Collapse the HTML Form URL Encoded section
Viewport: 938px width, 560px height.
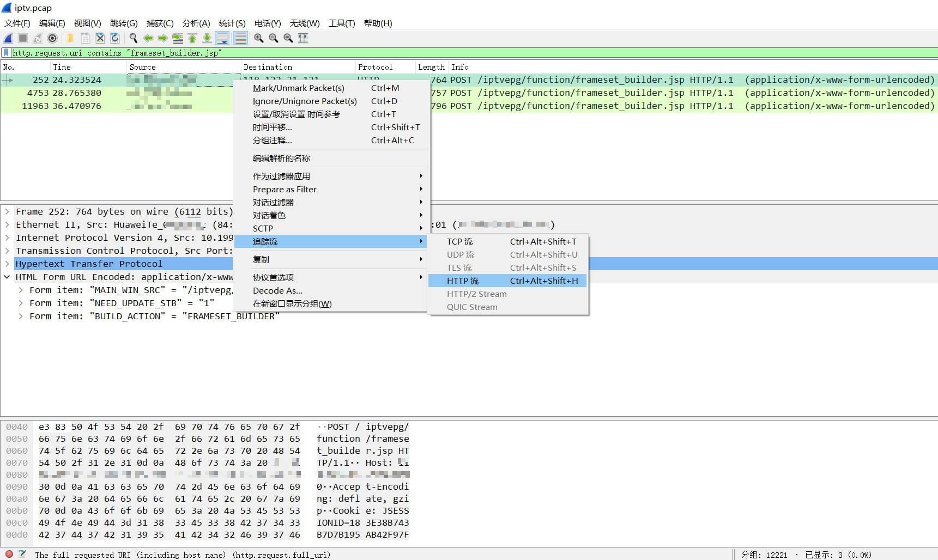(x=7, y=277)
